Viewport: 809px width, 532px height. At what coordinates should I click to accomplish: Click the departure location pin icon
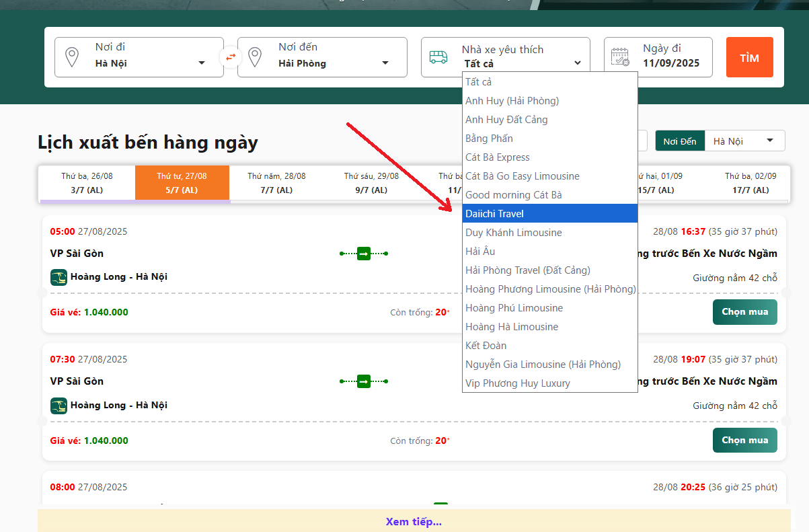tap(72, 57)
